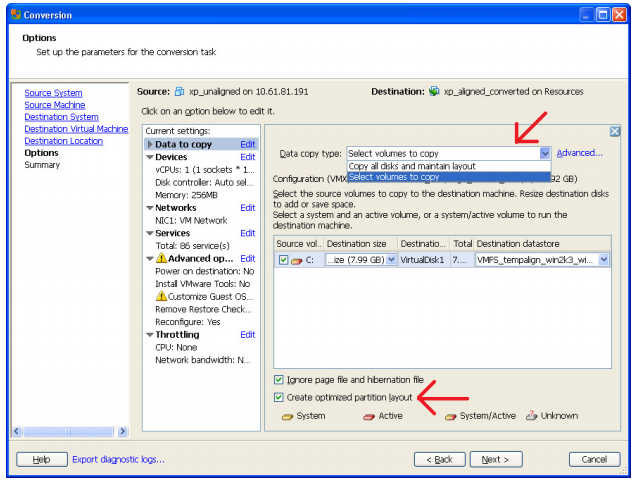632x481 pixels.
Task: Edit the Throttling settings
Action: click(x=247, y=335)
